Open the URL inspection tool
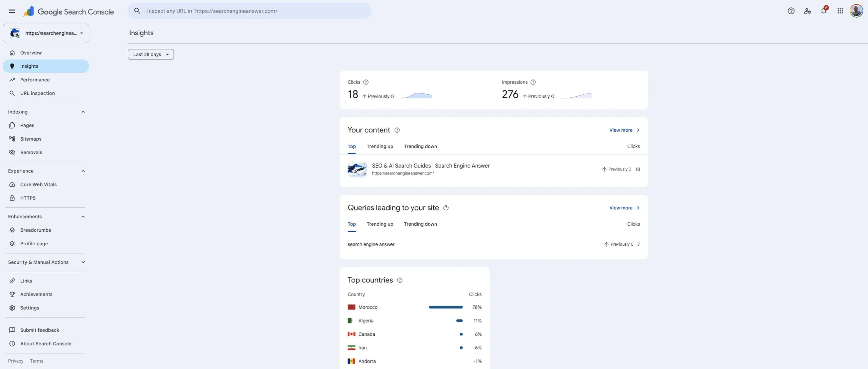This screenshot has height=369, width=868. click(46, 93)
